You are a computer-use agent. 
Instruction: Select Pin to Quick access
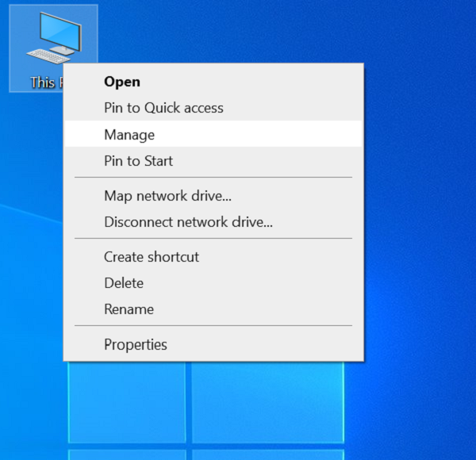click(x=163, y=108)
